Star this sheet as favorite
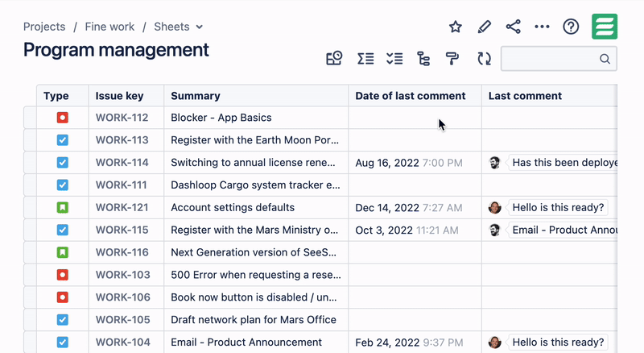644x353 pixels. (x=455, y=27)
